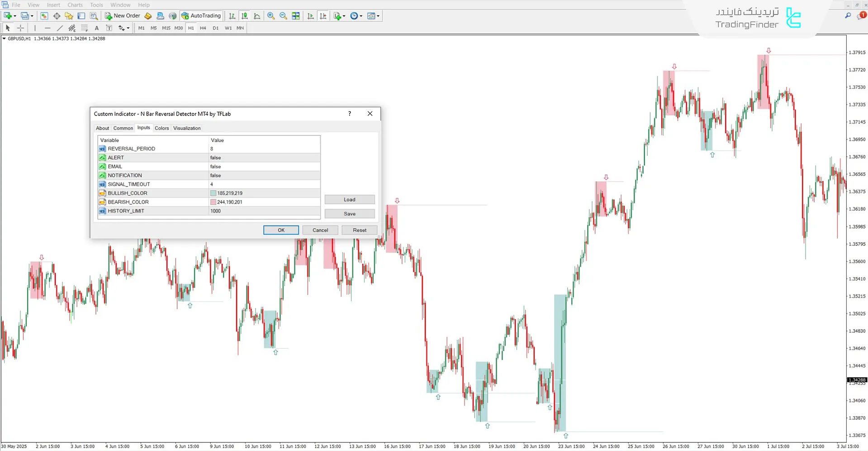This screenshot has width=868, height=451.
Task: Open the New Order window
Action: click(x=121, y=15)
